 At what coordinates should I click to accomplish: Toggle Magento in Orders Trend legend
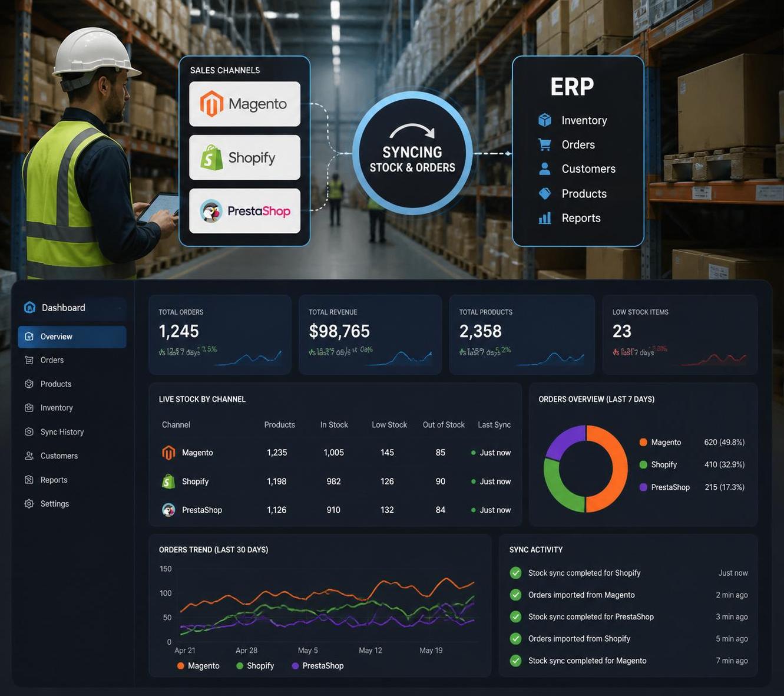click(199, 666)
